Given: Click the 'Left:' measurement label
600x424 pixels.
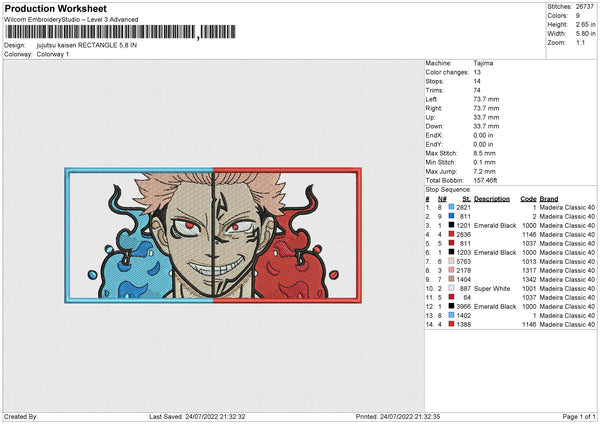Looking at the screenshot, I should coord(431,99).
